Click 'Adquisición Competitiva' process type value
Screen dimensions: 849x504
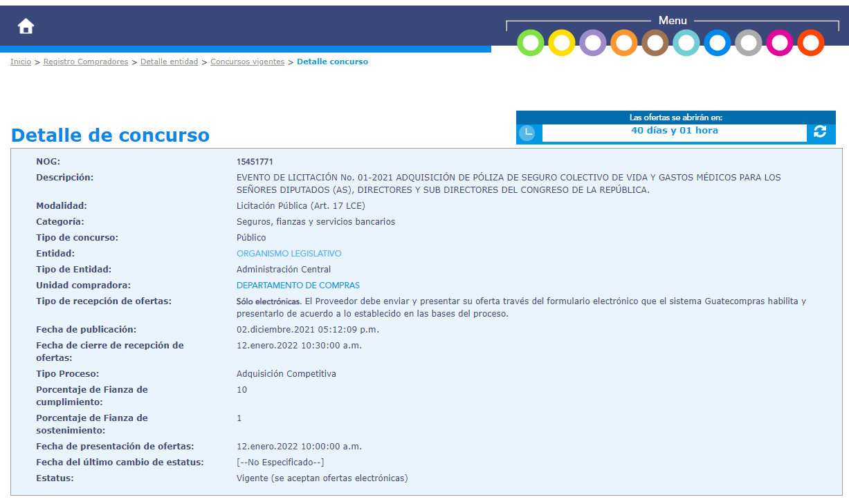pyautogui.click(x=286, y=374)
